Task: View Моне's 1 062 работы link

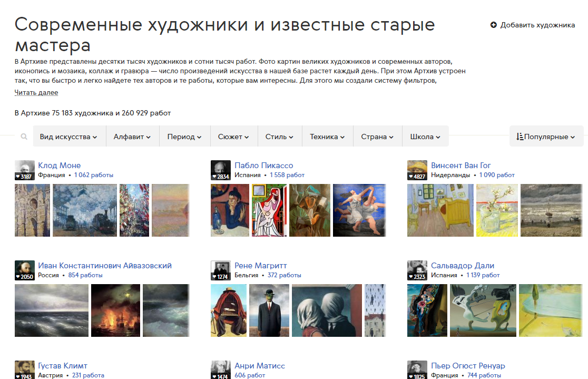Action: point(94,175)
